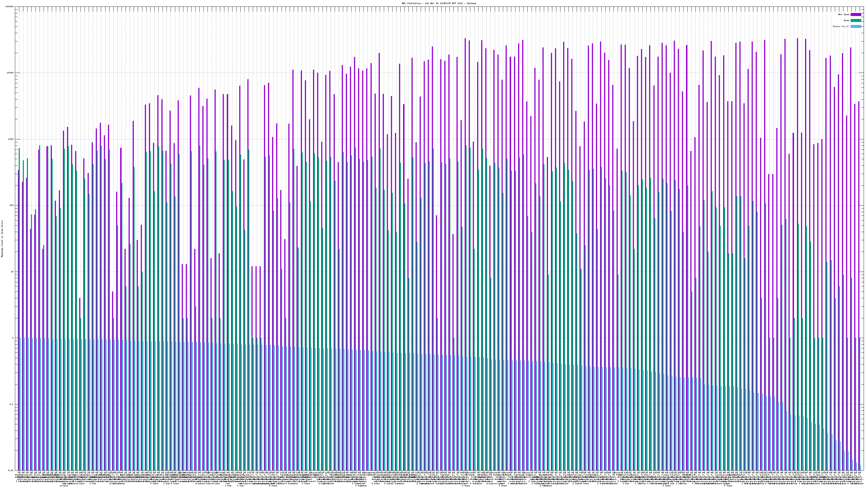Click the RBL Statistics chart title
Image resolution: width=868 pixels, height=488 pixels.
pos(439,3)
